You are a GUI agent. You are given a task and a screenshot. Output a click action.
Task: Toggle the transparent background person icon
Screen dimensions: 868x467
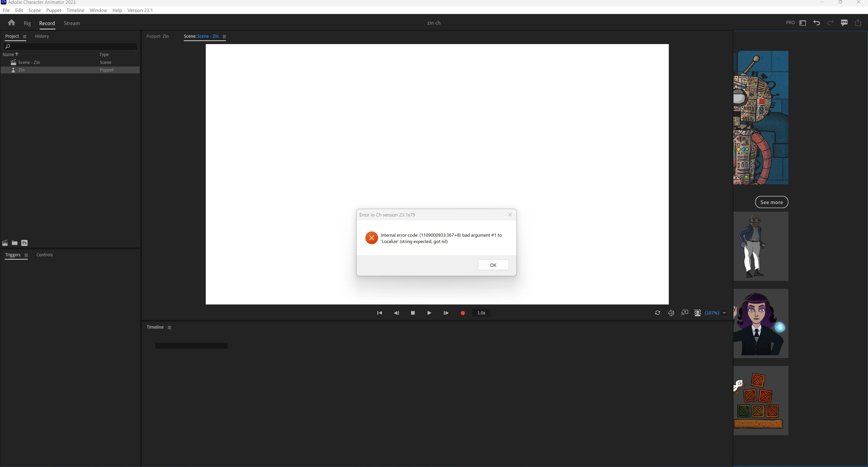[698, 313]
